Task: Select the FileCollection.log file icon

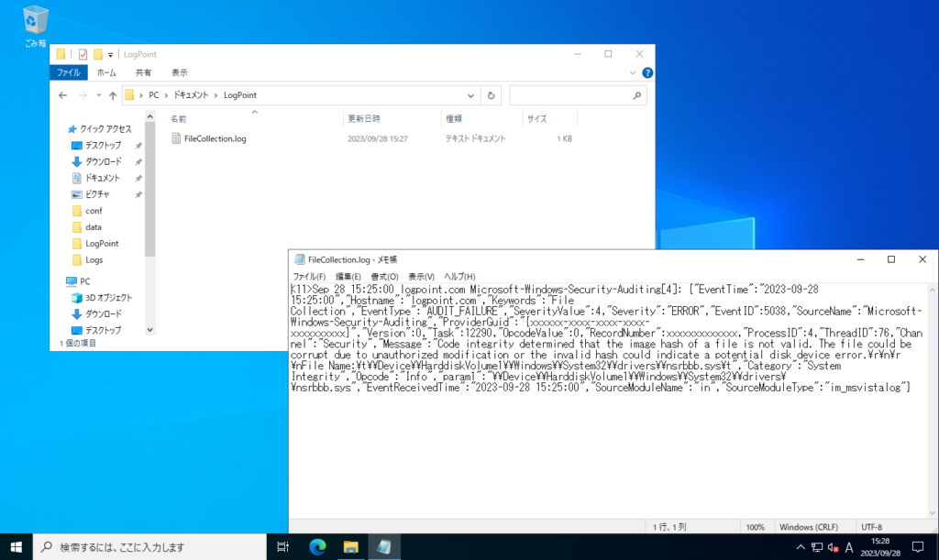Action: click(x=176, y=138)
